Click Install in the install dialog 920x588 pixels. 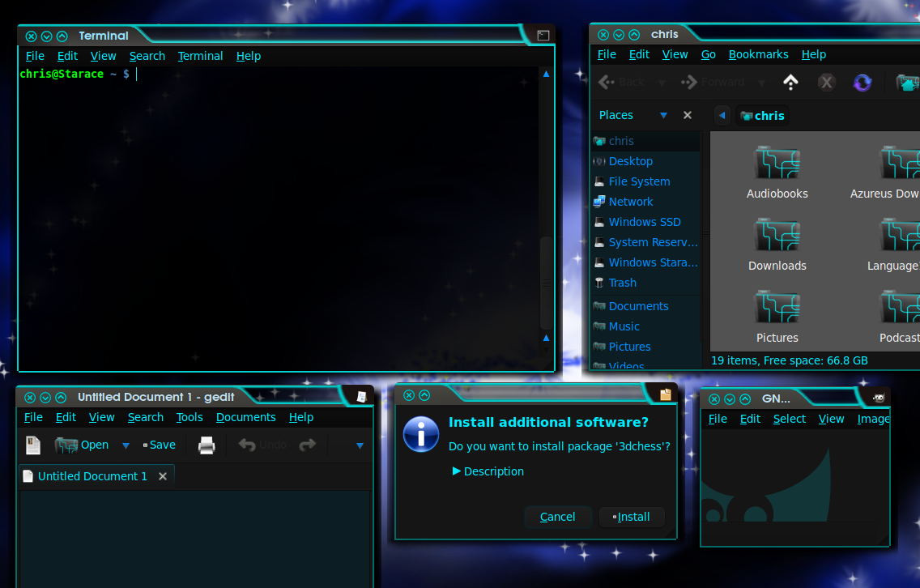(x=632, y=517)
